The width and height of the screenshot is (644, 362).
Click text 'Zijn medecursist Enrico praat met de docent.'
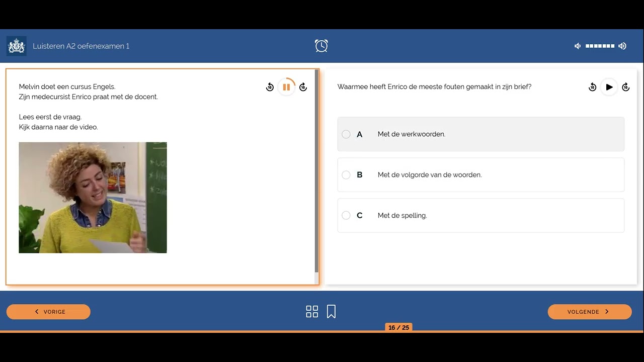point(89,97)
